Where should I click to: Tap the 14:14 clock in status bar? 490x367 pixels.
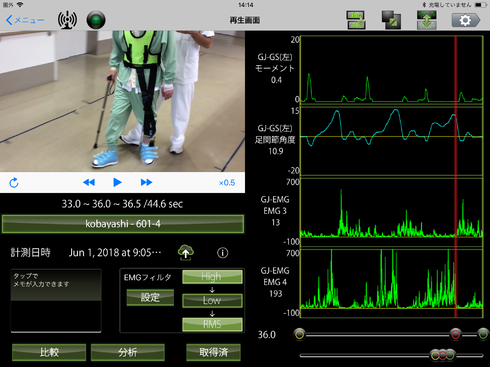point(246,5)
